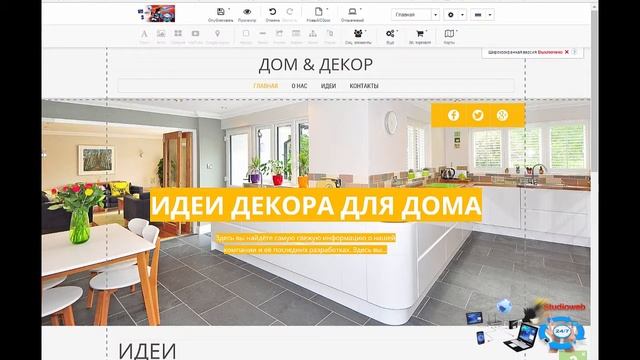
Task: Open the shopping cart store icon
Action: [420, 33]
